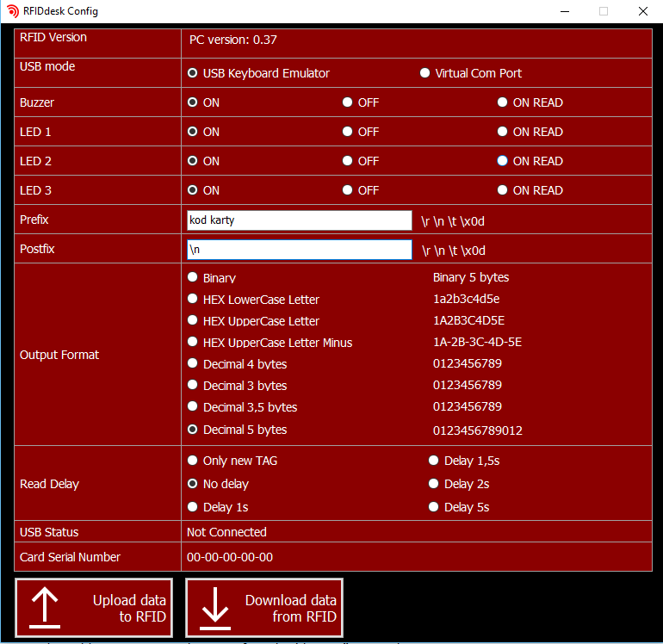Viewport: 663px width, 644px height.
Task: Turn LED 1 OFF
Action: tap(348, 132)
